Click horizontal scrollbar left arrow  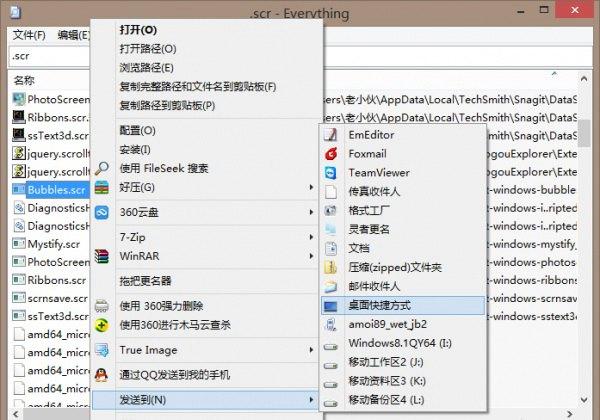pos(15,414)
